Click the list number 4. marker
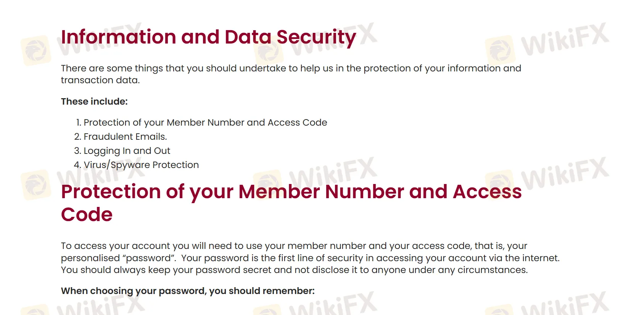Screen dimensions: 644x315 pos(77,165)
